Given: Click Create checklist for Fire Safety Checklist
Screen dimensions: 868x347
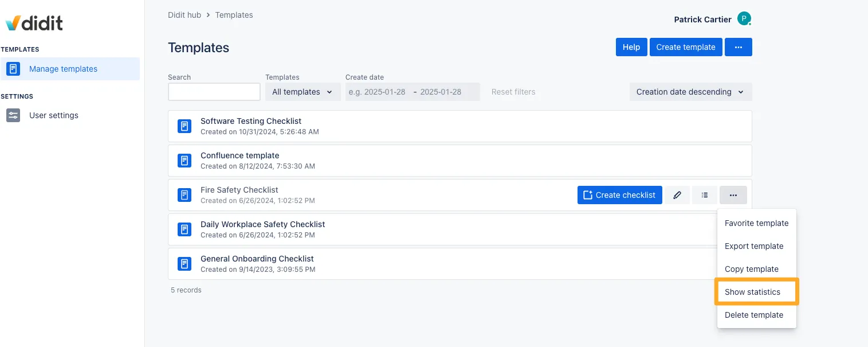Looking at the screenshot, I should (620, 195).
